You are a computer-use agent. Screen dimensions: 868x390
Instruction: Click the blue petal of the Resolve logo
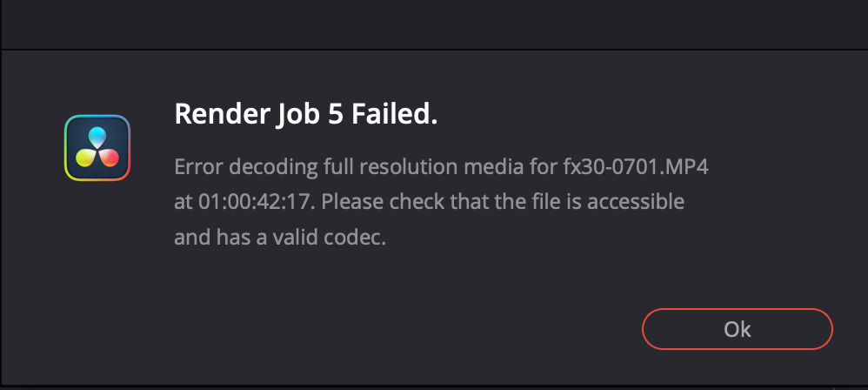[97, 136]
